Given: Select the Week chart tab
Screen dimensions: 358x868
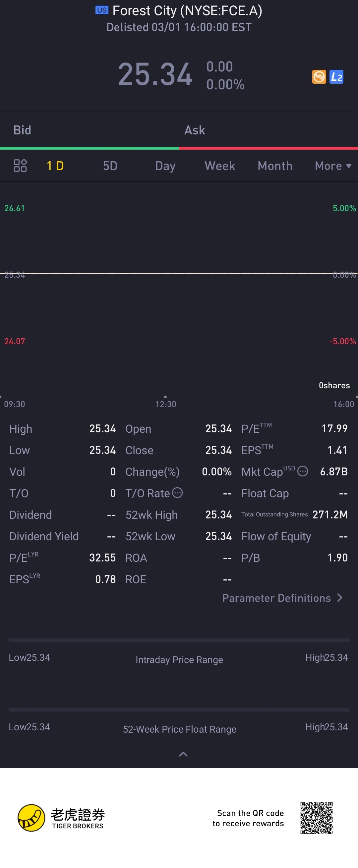Looking at the screenshot, I should [220, 166].
